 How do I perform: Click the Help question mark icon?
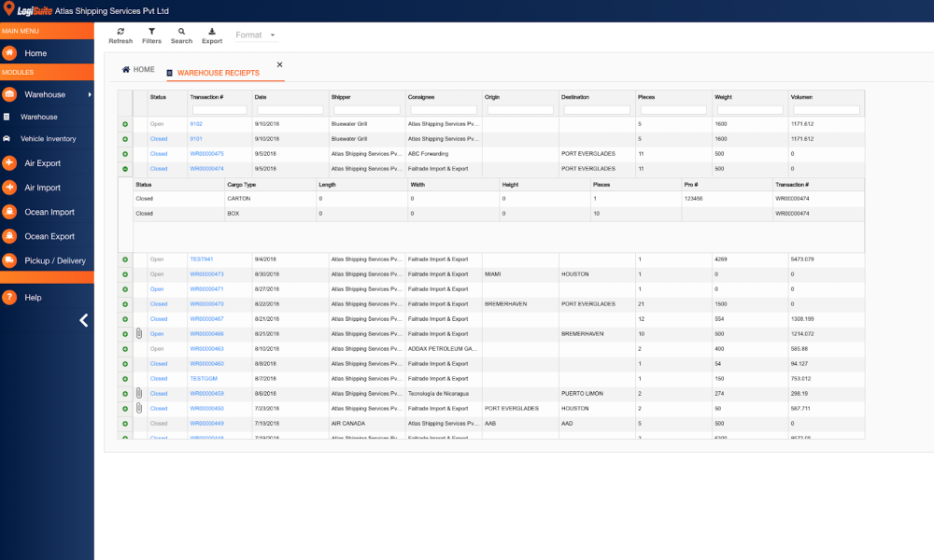9,298
